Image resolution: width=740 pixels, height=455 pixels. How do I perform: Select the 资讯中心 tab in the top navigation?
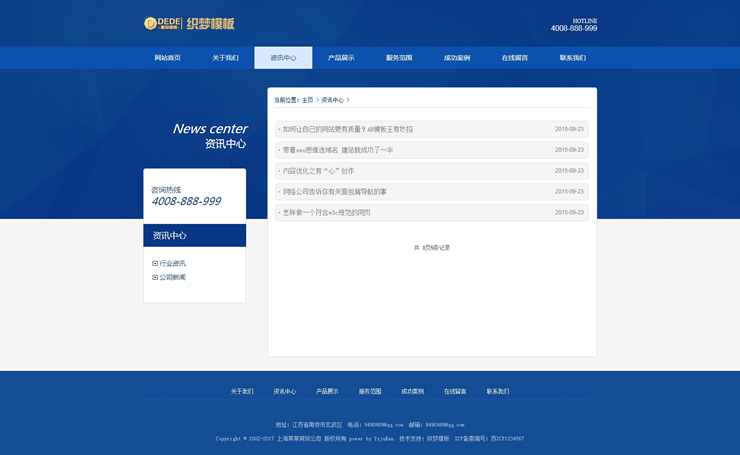pyautogui.click(x=283, y=58)
